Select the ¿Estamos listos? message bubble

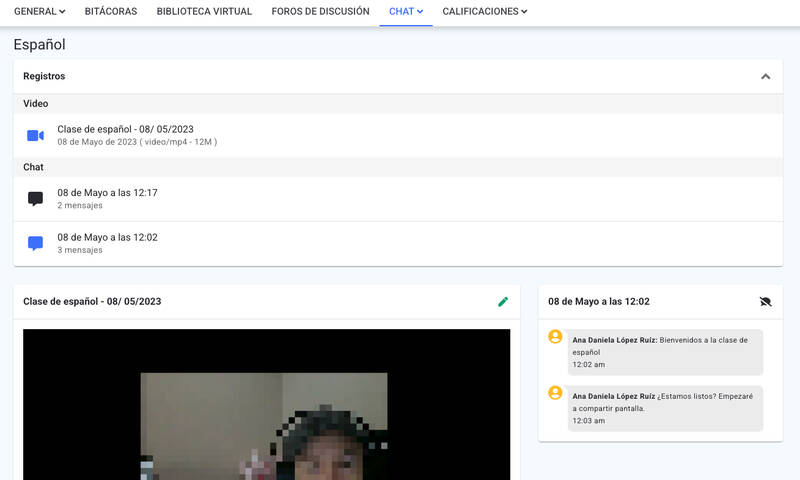(665, 408)
